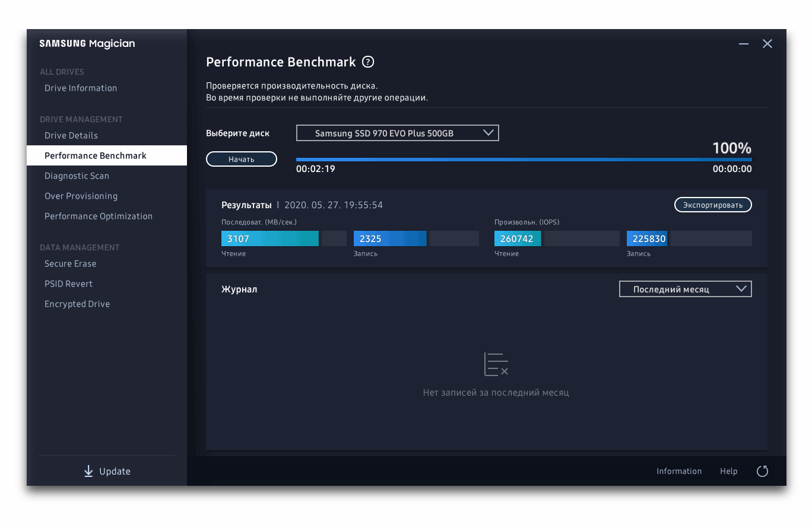Click the remaining time 00:00:00
This screenshot has width=812, height=522.
pyautogui.click(x=732, y=169)
